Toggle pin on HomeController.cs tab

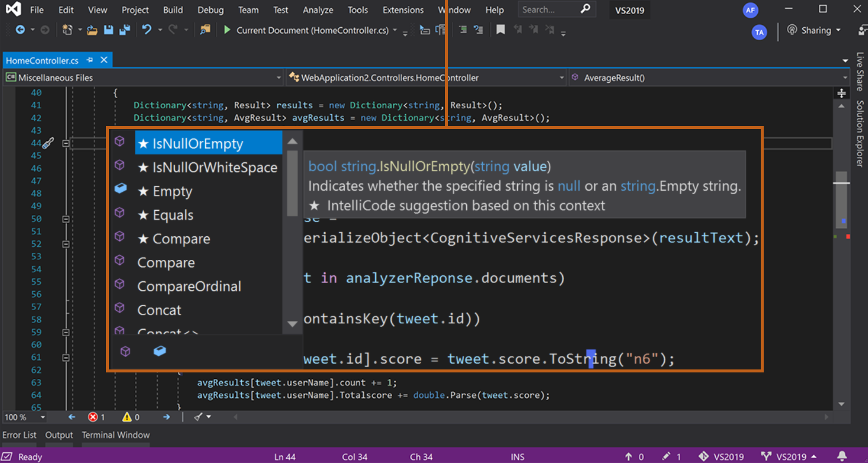(90, 60)
